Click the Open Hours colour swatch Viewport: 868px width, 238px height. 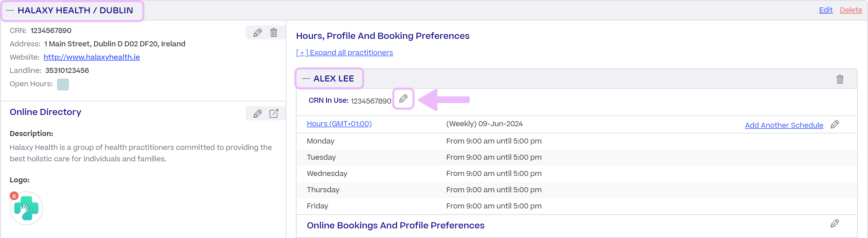[63, 84]
